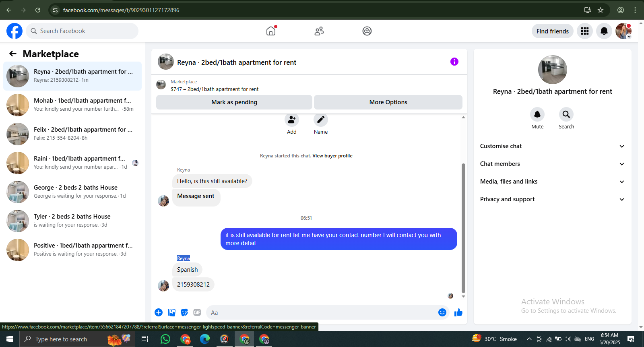Expand the Privacy and support section
Viewport: 644px width, 347px height.
click(x=553, y=199)
